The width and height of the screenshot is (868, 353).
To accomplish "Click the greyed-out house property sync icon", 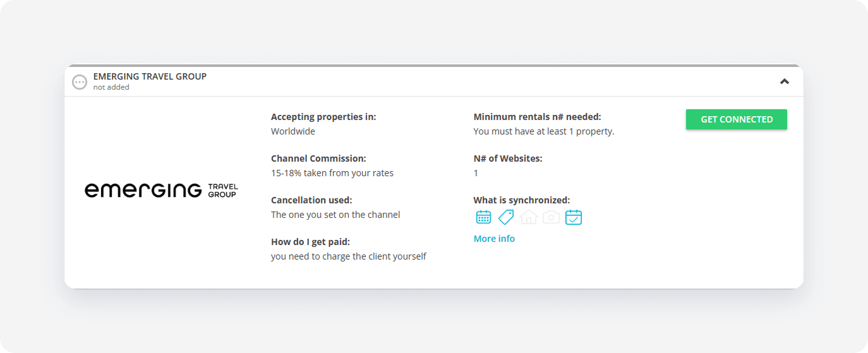I will pos(529,217).
